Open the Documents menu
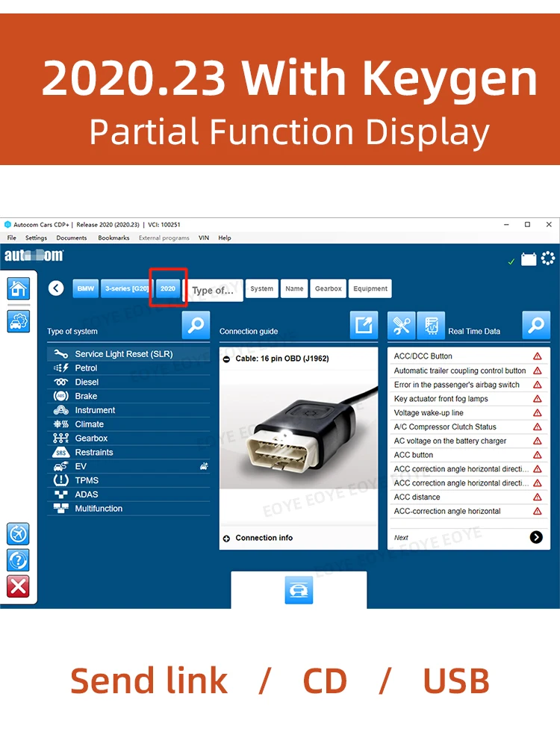 72,238
